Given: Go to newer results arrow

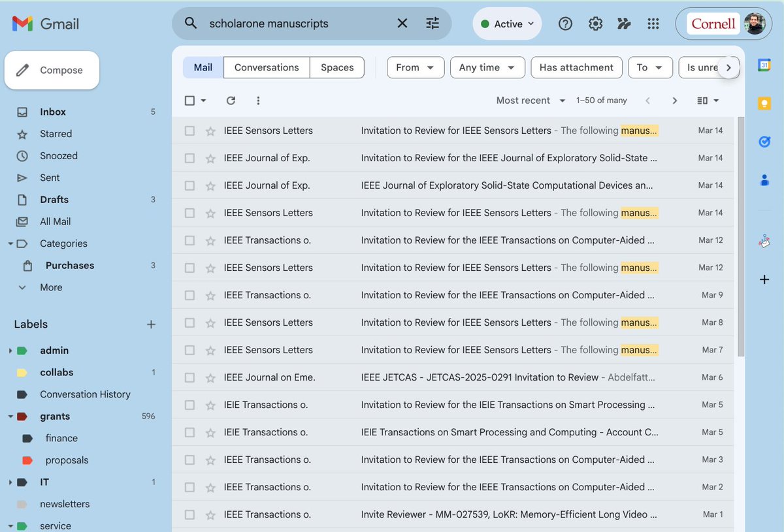Looking at the screenshot, I should (647, 101).
